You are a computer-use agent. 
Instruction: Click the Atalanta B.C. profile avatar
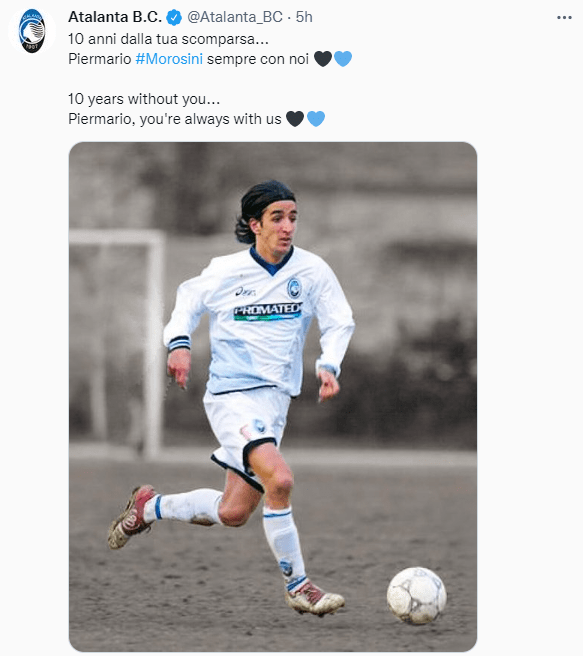(32, 31)
